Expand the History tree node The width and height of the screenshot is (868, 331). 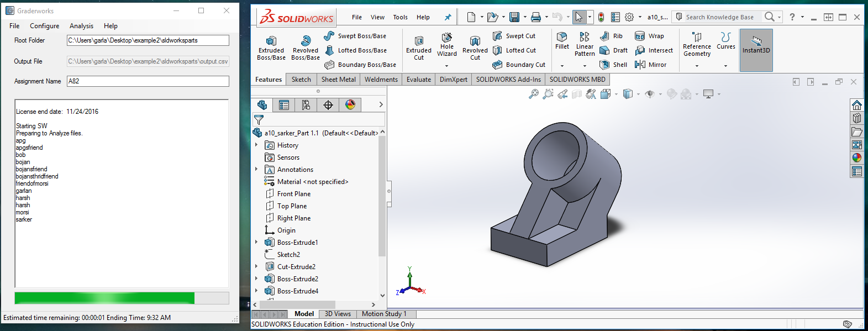256,145
